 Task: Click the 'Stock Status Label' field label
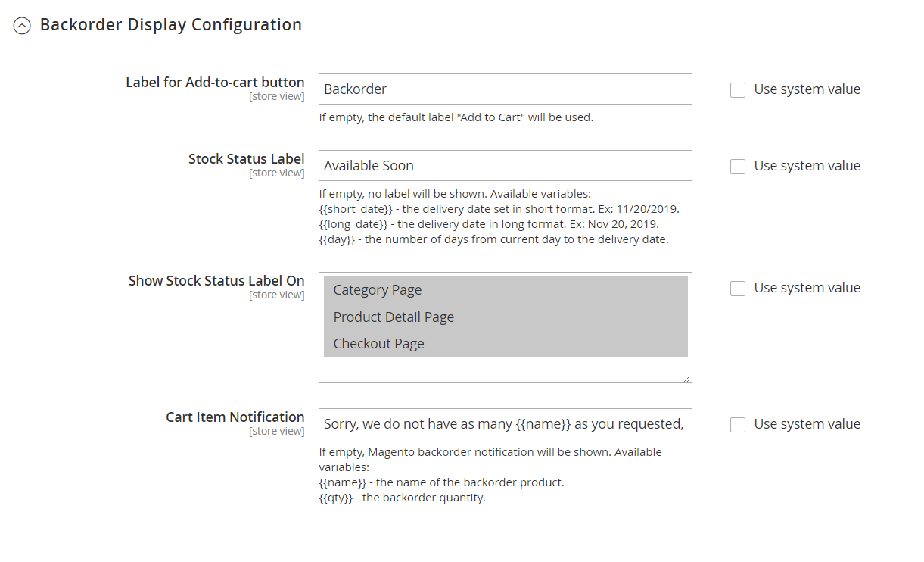tap(246, 159)
